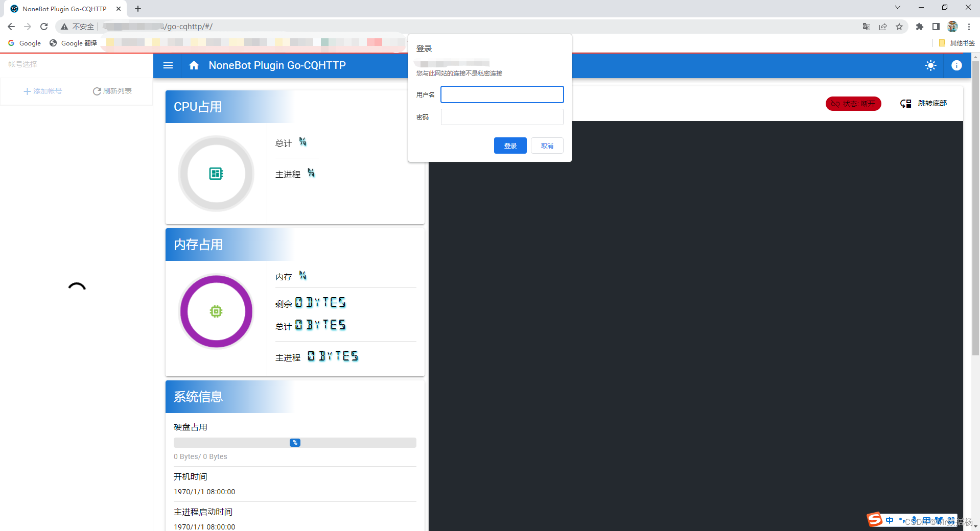Screen dimensions: 980x531
Task: Click the 帐号选择 sidebar label
Action: coord(23,64)
